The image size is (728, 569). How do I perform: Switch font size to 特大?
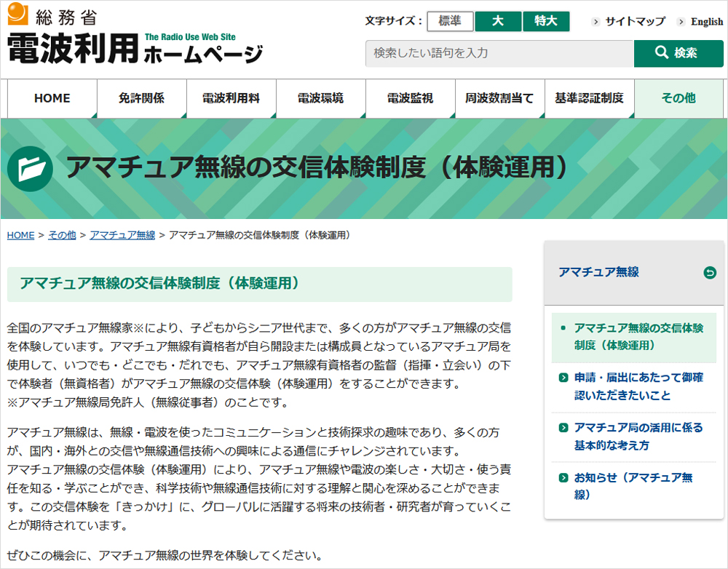[x=545, y=21]
